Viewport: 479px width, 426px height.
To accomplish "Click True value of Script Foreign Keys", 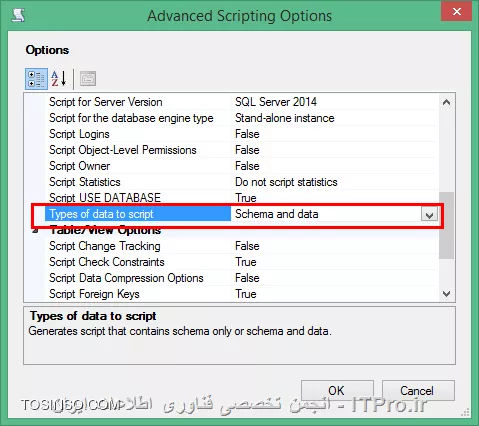I will pyautogui.click(x=246, y=294).
